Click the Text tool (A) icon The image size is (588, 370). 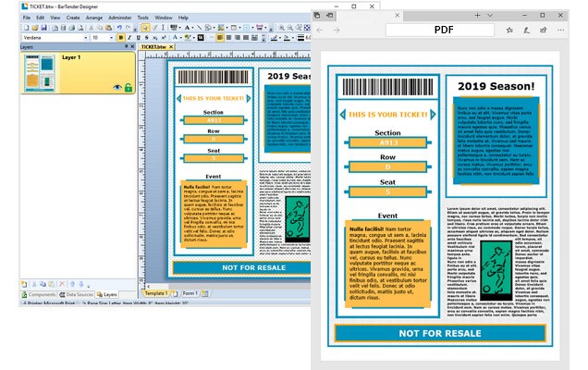point(187,28)
